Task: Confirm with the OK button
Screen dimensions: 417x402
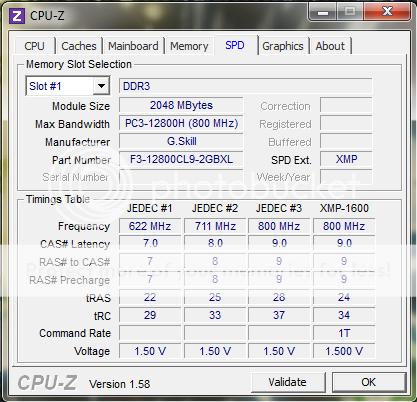Action: (x=369, y=382)
